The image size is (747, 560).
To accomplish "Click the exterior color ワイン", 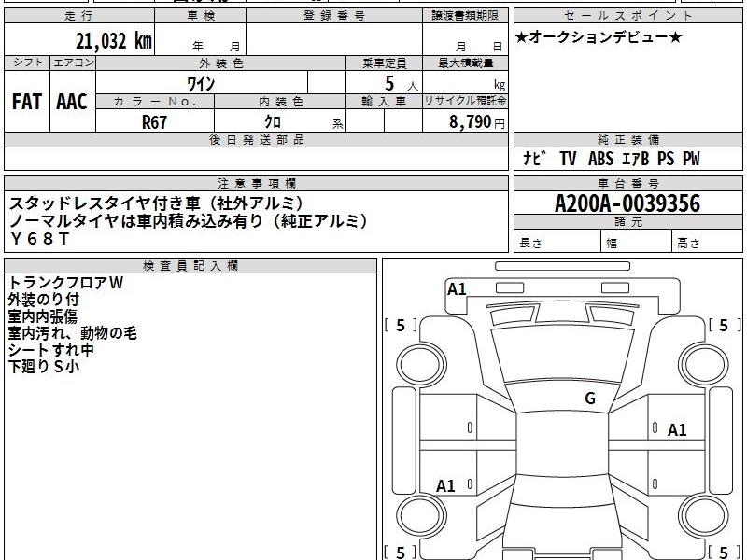I will pyautogui.click(x=201, y=84).
